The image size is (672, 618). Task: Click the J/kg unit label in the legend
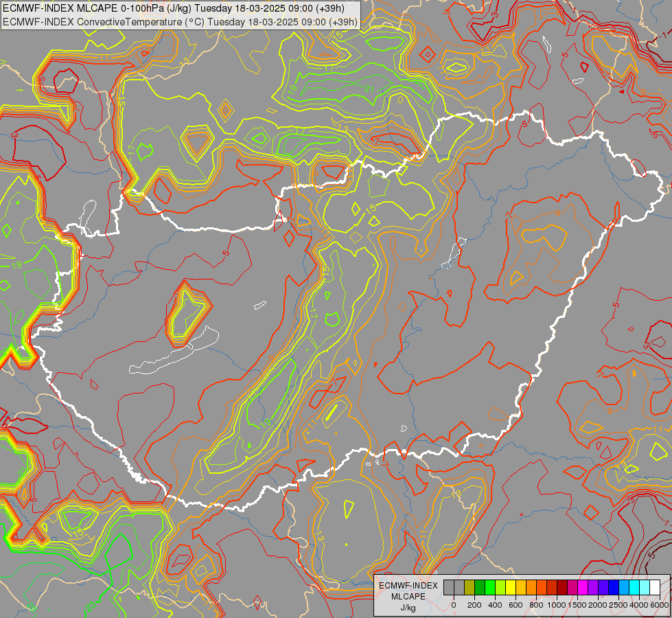(408, 608)
